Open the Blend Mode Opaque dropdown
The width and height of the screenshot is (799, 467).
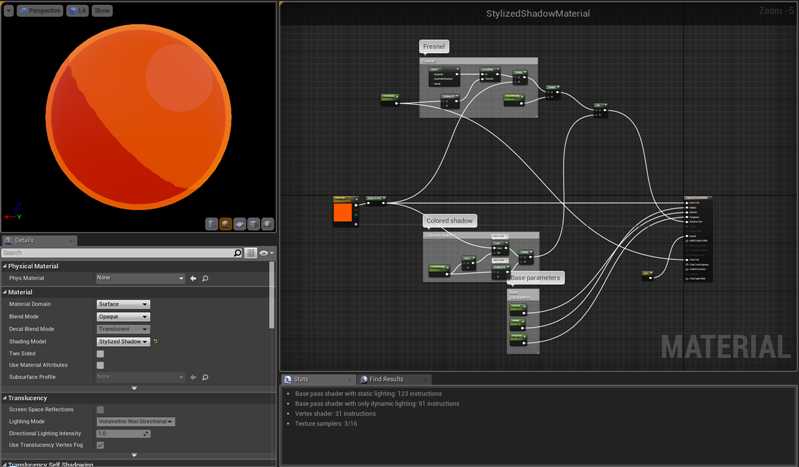tap(123, 317)
